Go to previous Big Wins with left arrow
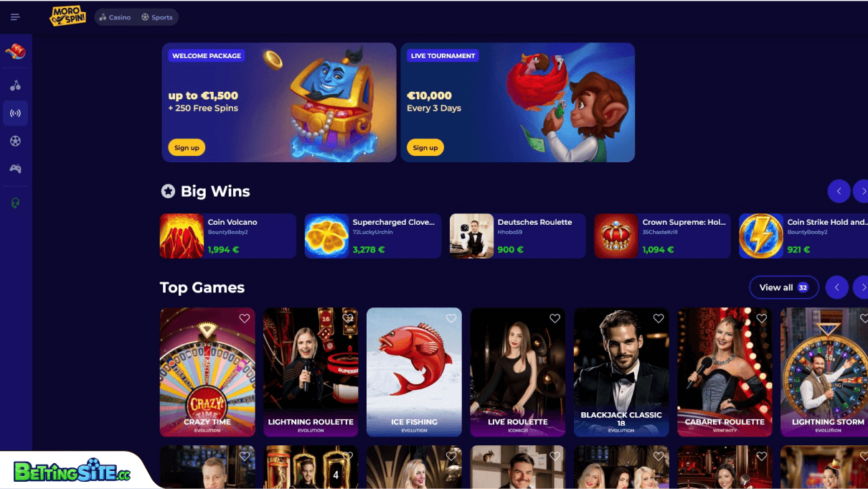868x489 pixels. tap(839, 191)
